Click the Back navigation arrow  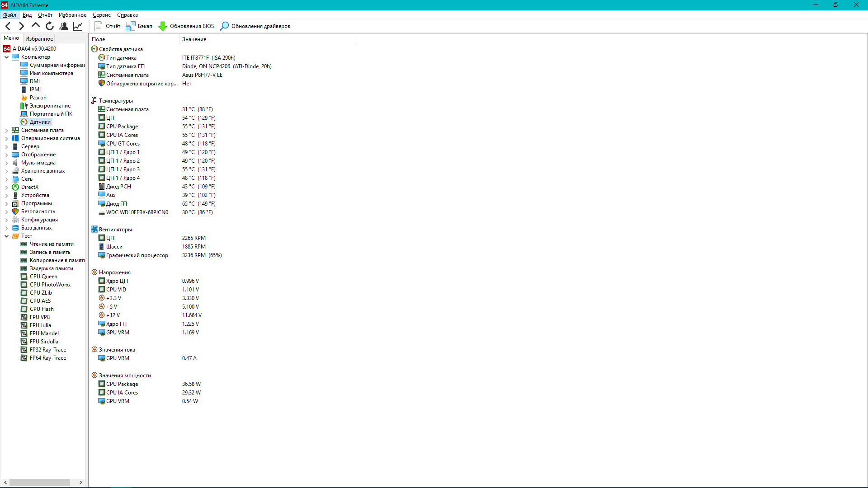(x=8, y=26)
